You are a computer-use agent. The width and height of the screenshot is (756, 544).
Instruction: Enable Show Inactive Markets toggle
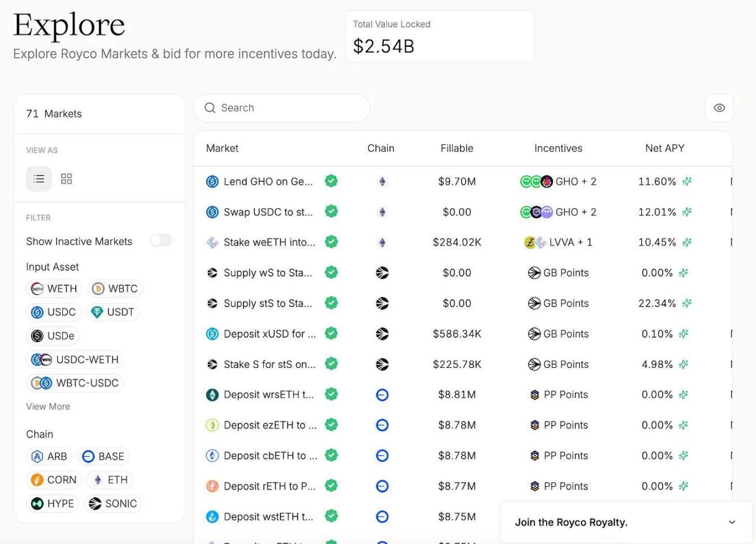pyautogui.click(x=160, y=241)
